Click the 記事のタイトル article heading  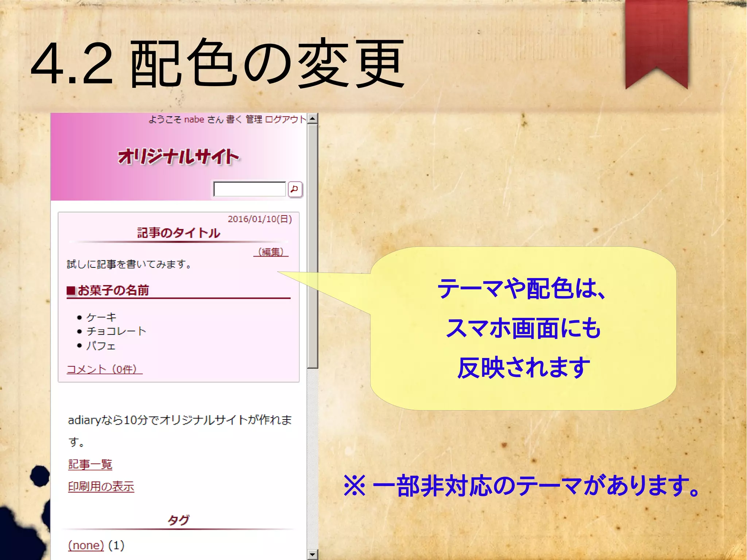pyautogui.click(x=178, y=233)
